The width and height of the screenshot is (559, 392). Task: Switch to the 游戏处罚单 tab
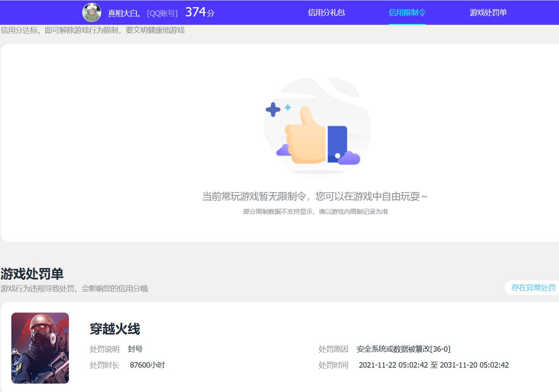[488, 13]
